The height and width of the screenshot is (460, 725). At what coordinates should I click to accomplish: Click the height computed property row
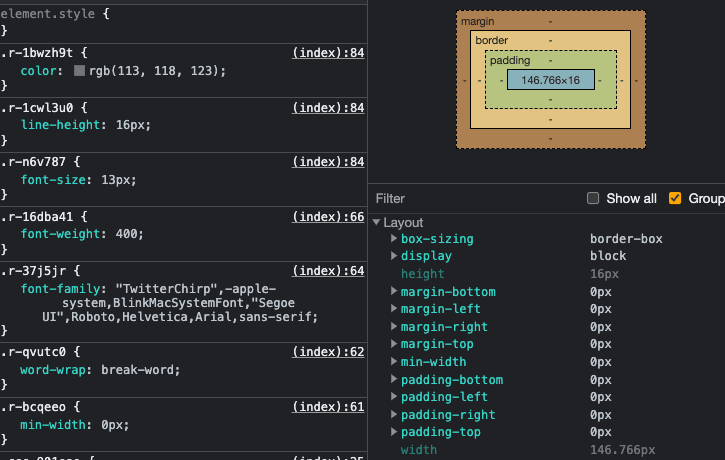click(548, 274)
